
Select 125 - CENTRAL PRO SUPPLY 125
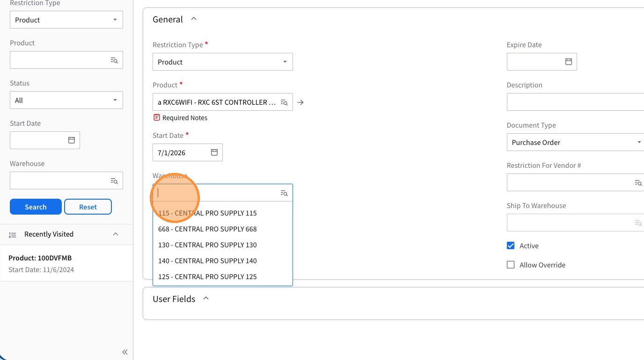223,277
